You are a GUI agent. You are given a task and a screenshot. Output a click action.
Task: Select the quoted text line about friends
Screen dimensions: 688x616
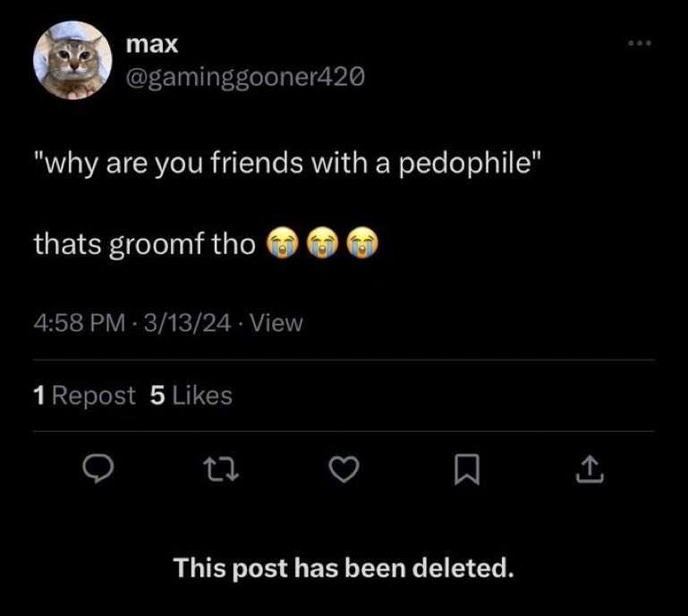[288, 164]
